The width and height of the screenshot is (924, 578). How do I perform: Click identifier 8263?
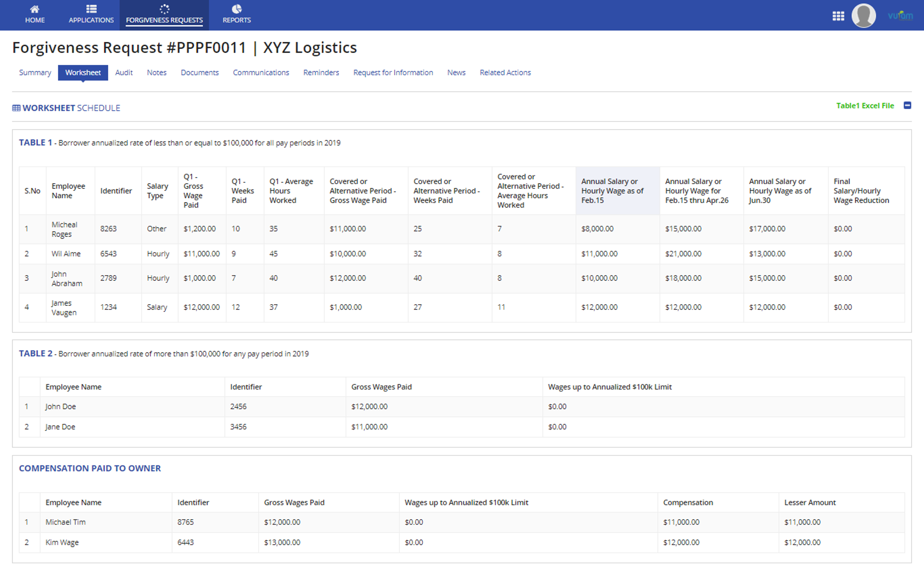point(108,229)
